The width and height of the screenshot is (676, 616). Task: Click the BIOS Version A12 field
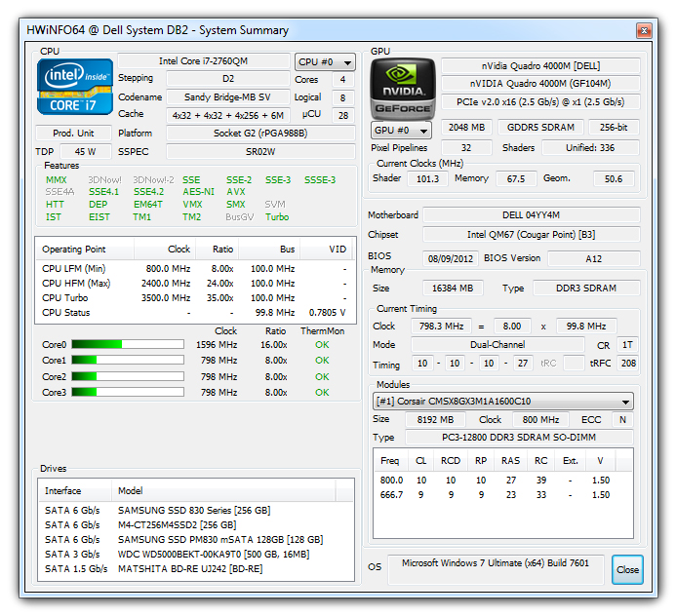(594, 259)
